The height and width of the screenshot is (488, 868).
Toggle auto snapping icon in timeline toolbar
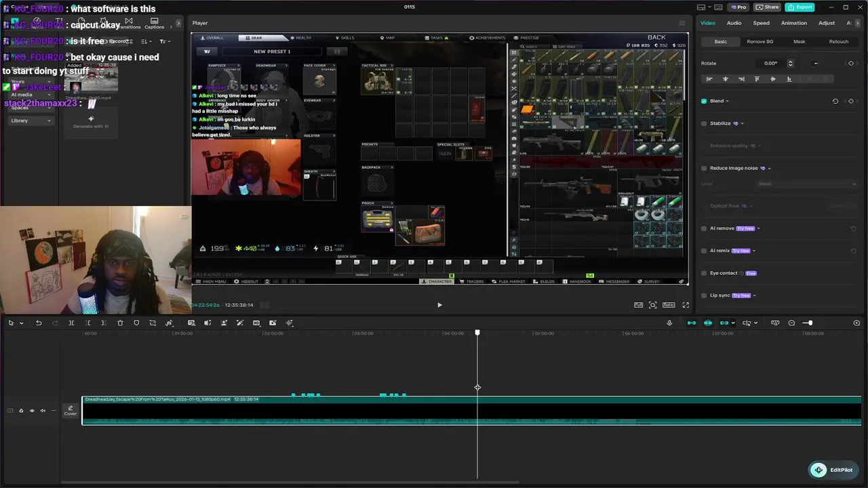coord(707,323)
